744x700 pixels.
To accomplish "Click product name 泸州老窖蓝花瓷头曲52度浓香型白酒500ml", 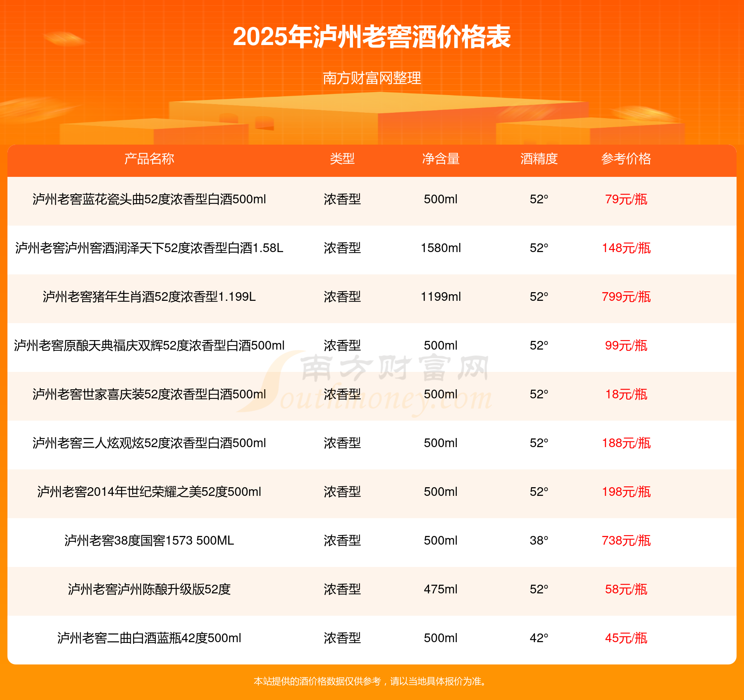I will pyautogui.click(x=149, y=199).
